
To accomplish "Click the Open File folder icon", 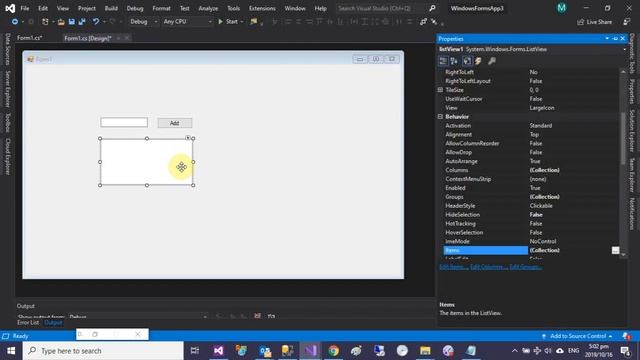I will point(61,22).
